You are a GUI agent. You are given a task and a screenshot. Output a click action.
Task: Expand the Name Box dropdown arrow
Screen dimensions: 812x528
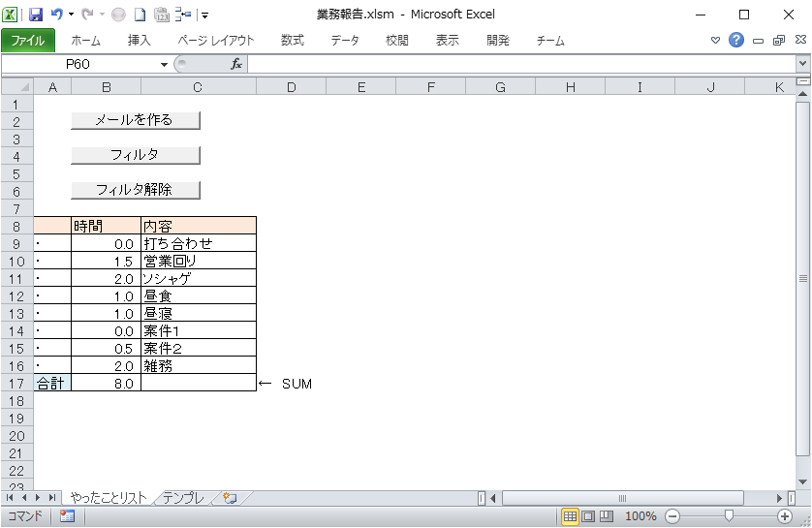point(164,65)
